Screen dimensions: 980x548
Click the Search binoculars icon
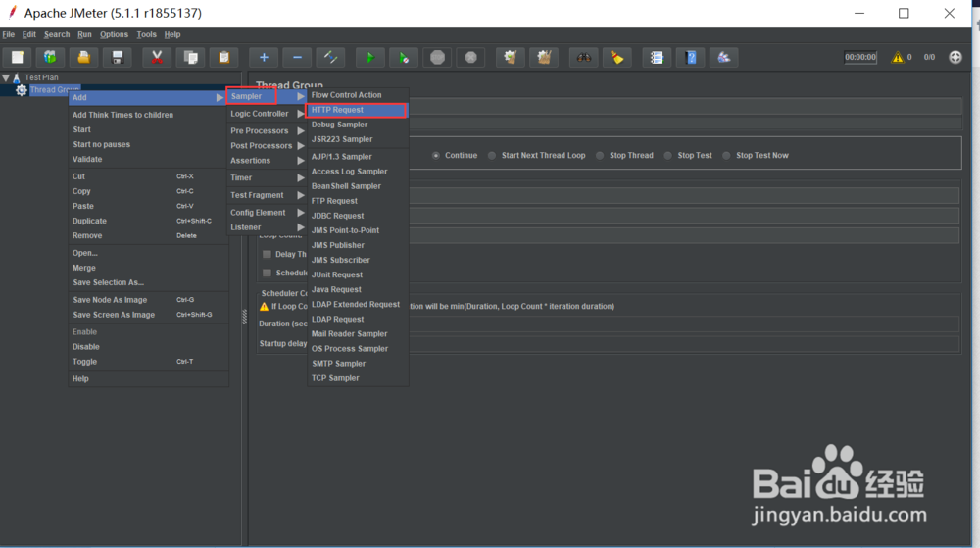coord(584,58)
